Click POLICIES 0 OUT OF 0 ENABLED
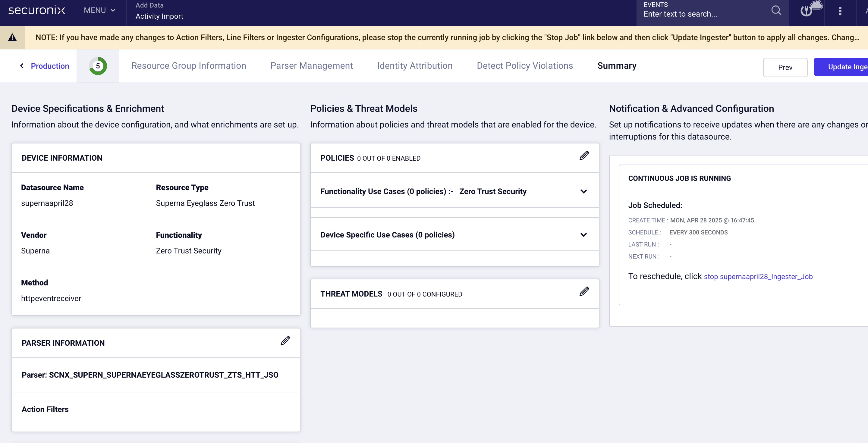The width and height of the screenshot is (868, 443). tap(370, 158)
